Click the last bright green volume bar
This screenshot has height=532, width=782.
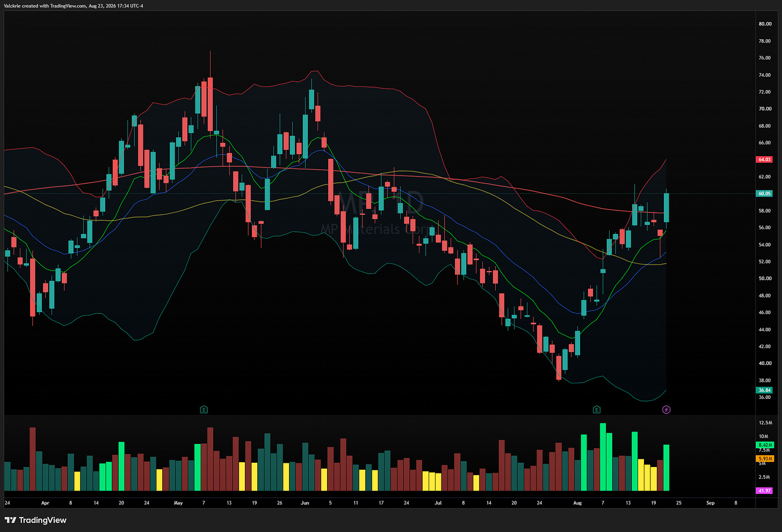[x=666, y=468]
